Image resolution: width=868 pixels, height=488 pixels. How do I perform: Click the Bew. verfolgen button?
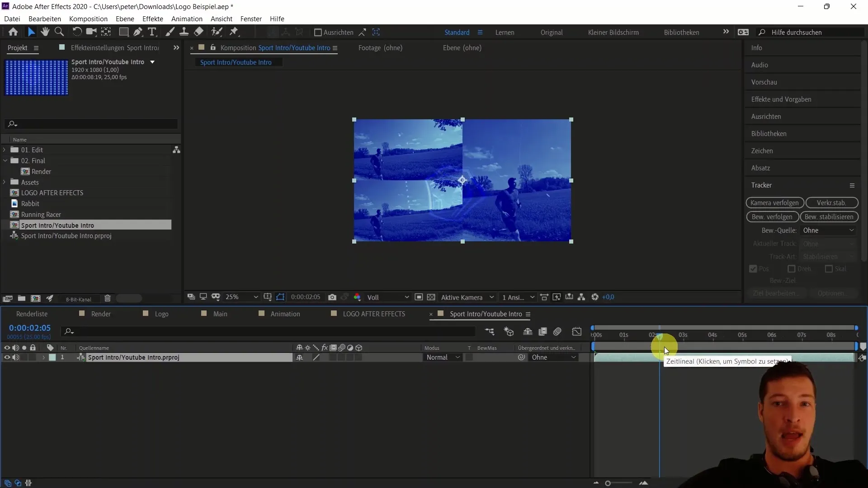click(x=772, y=217)
